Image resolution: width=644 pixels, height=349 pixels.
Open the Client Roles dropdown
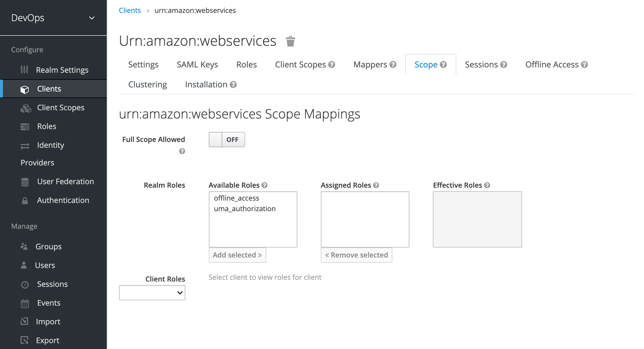[152, 292]
